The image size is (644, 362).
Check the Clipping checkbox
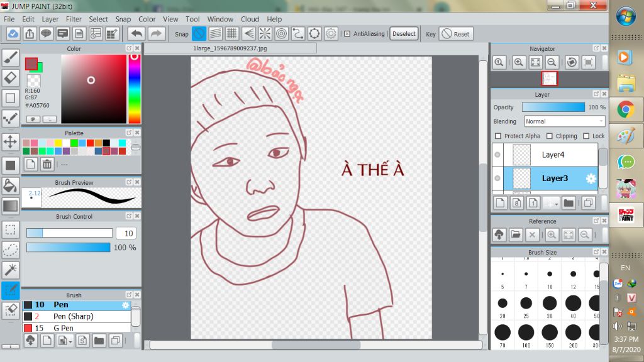[x=549, y=136]
